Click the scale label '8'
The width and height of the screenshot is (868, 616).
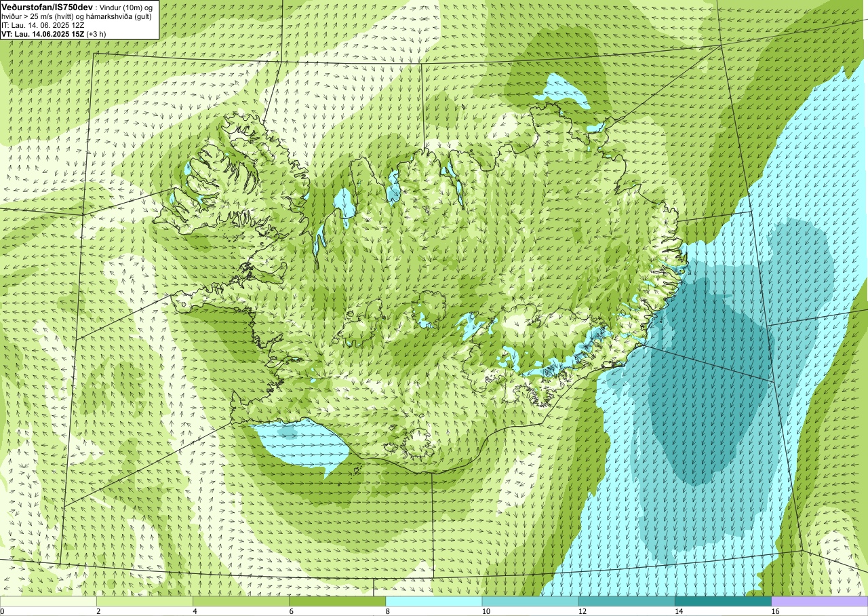tap(388, 611)
